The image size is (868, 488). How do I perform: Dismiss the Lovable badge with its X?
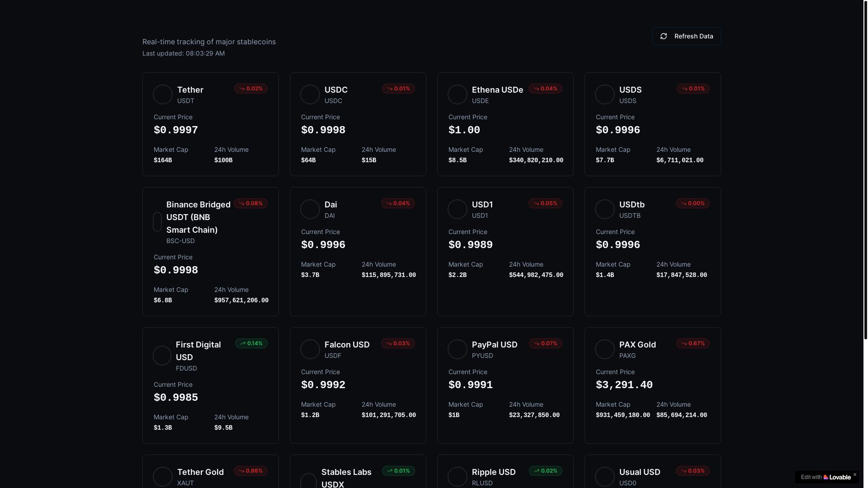[854, 474]
